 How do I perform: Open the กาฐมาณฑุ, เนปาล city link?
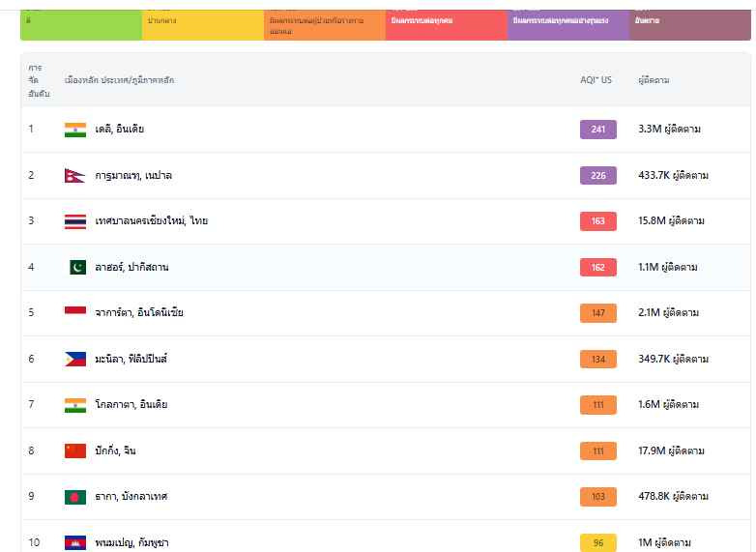pos(133,175)
